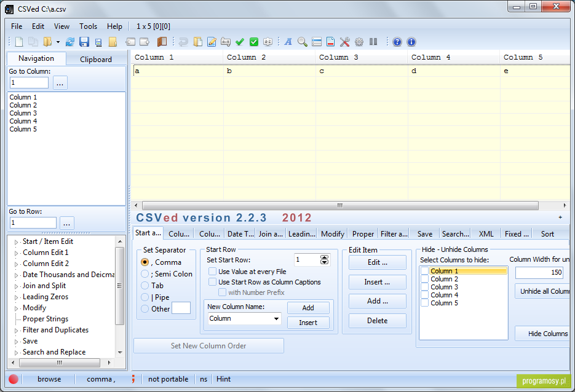Enable Use Value at every File
This screenshot has width=575, height=392.
pos(212,272)
